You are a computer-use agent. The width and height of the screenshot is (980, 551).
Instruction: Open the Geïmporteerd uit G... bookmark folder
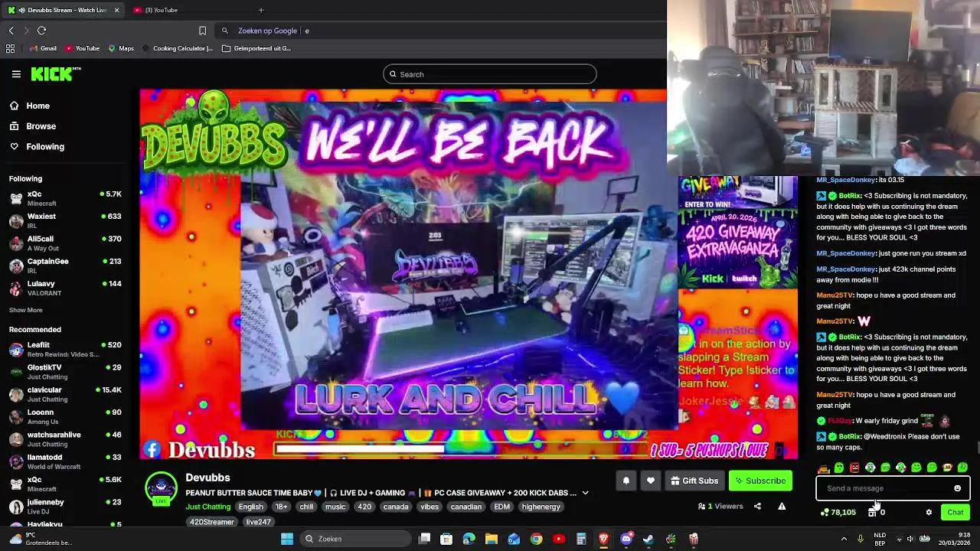tap(256, 48)
